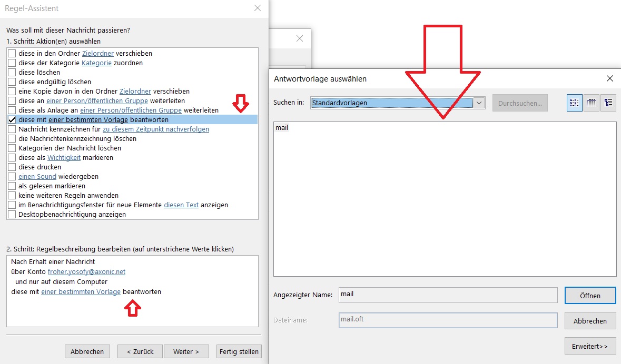Click 'und nur auf diesem Computer' text
Screen dimensions: 621x364
[x=62, y=282]
